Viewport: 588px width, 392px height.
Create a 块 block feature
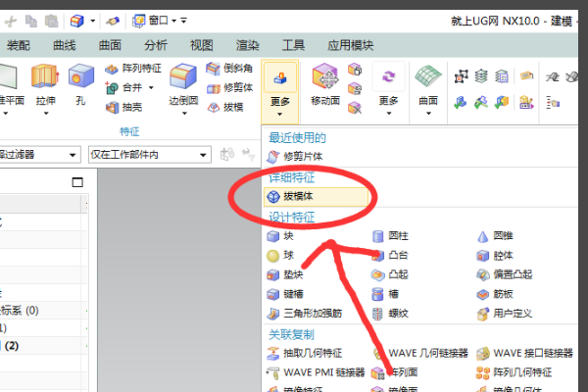(280, 236)
